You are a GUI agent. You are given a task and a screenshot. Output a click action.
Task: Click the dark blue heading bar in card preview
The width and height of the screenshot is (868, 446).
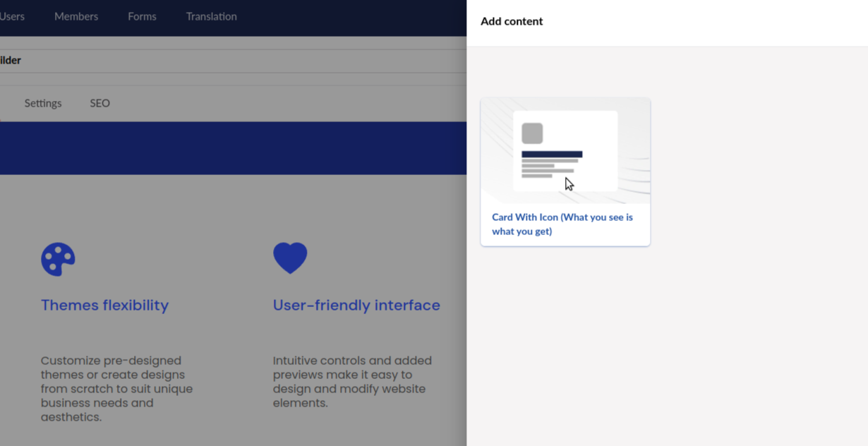[x=552, y=154]
